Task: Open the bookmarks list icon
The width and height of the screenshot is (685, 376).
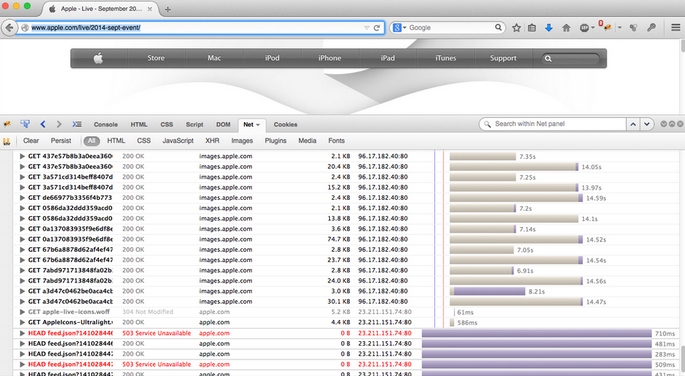Action: 532,28
